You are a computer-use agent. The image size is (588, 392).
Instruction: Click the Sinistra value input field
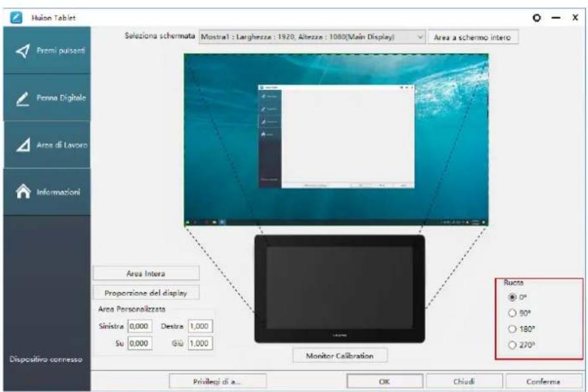click(140, 326)
